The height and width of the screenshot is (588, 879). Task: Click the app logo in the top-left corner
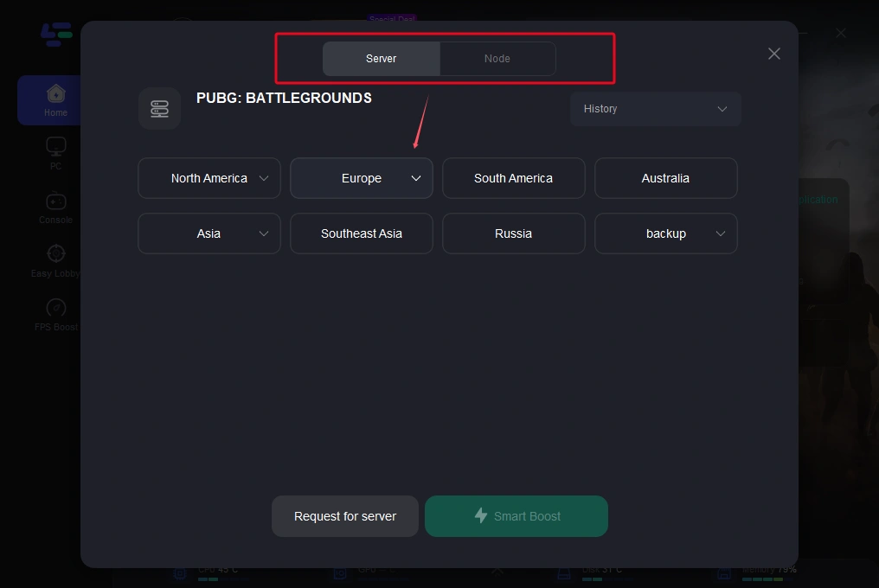tap(56, 35)
